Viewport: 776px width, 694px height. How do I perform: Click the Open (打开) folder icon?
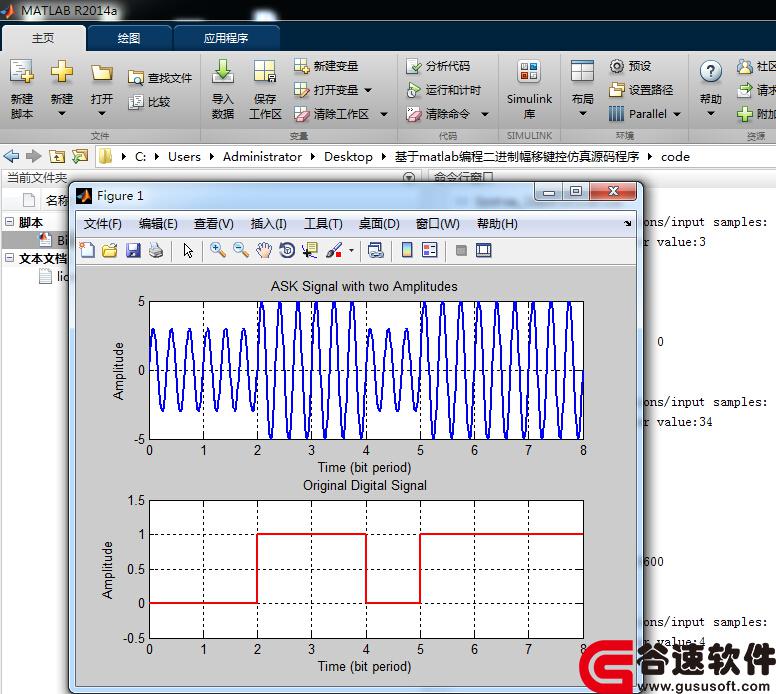[x=101, y=73]
